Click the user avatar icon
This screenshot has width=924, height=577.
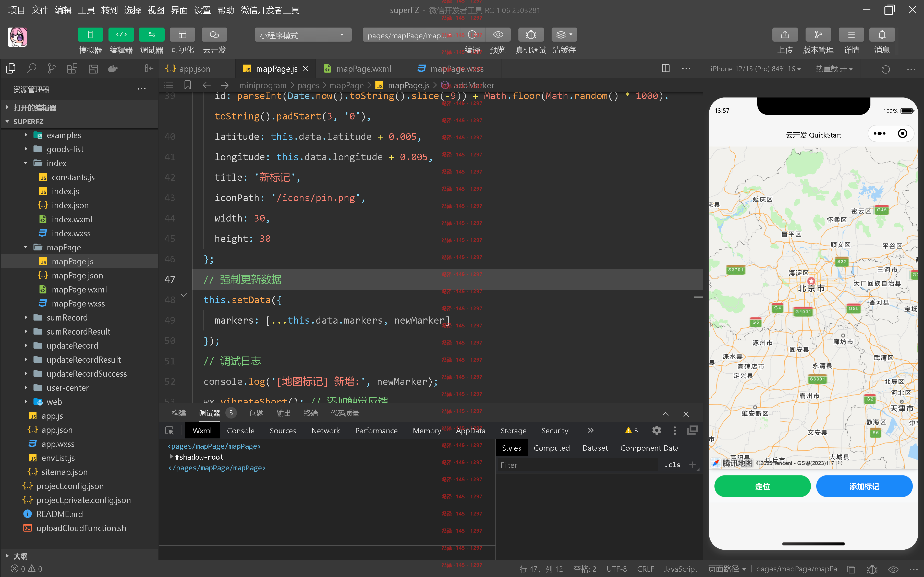click(x=17, y=37)
